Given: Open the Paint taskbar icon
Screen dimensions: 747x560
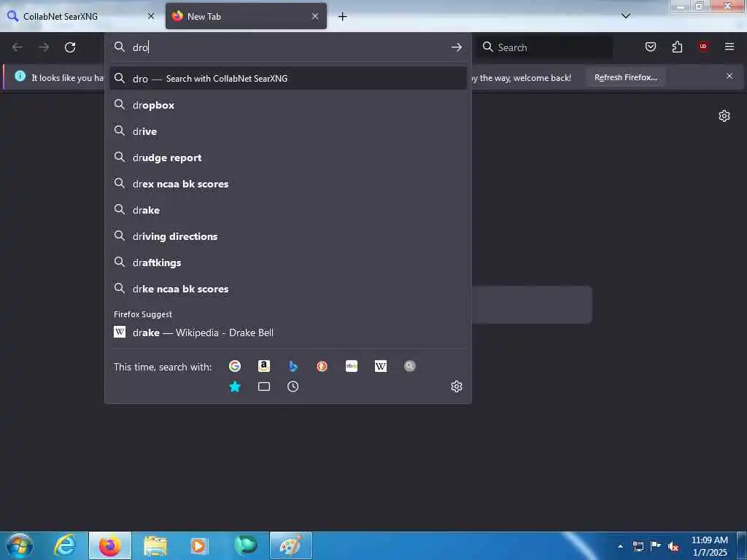Looking at the screenshot, I should click(x=290, y=545).
